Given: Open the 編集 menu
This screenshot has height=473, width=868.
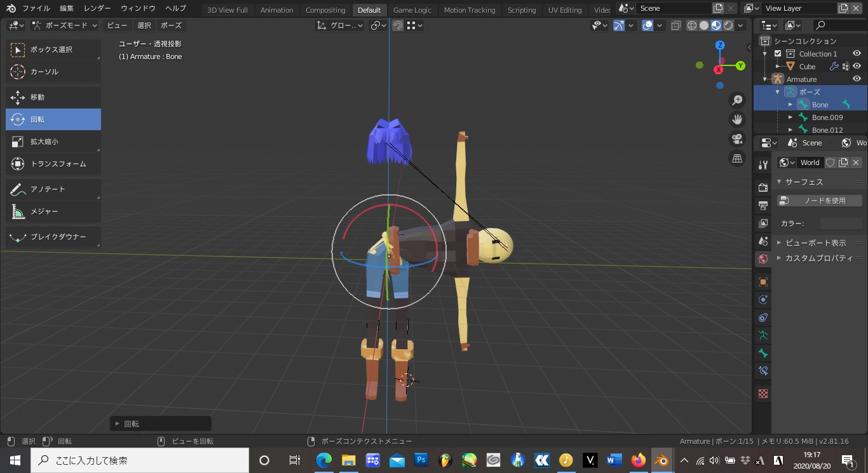Looking at the screenshot, I should pyautogui.click(x=67, y=8).
